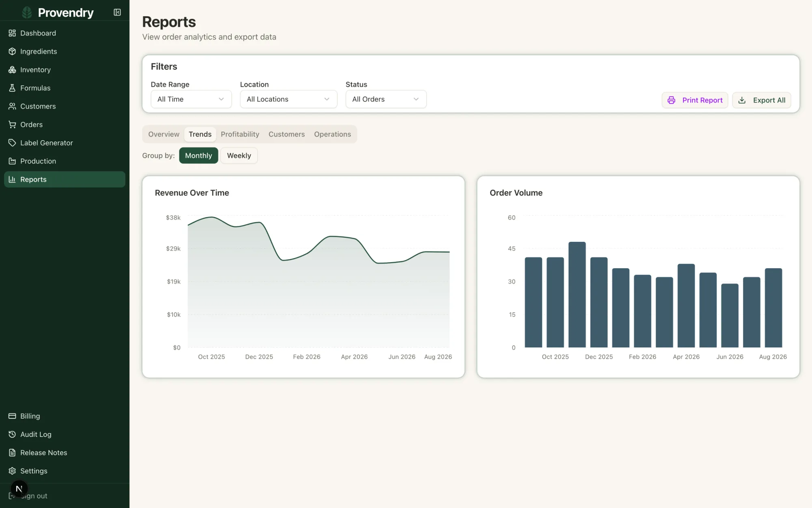
Task: Switch to the Overview tab
Action: [x=164, y=134]
